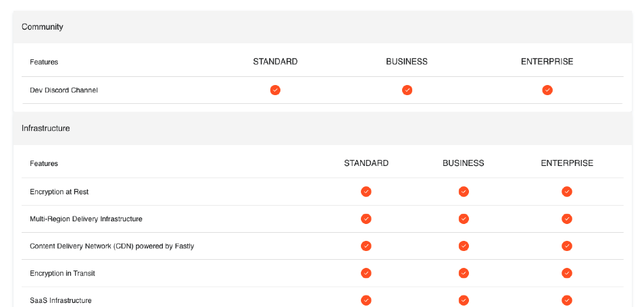Click the Community section header
This screenshot has height=307, width=644.
tap(322, 27)
